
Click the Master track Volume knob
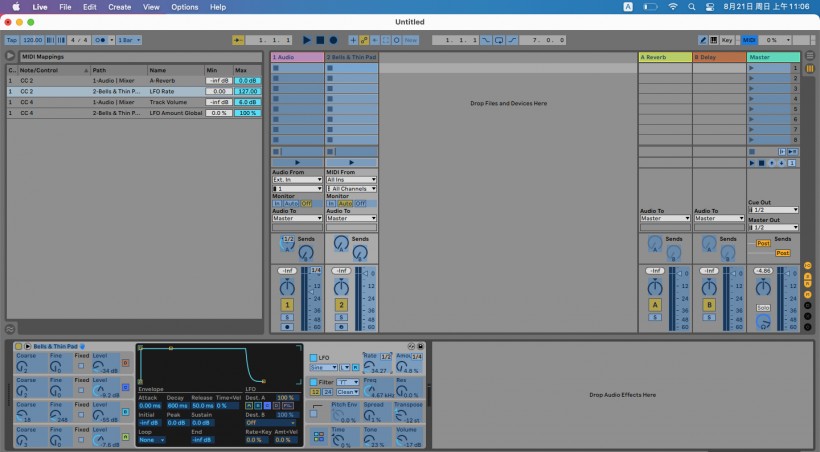tap(764, 285)
